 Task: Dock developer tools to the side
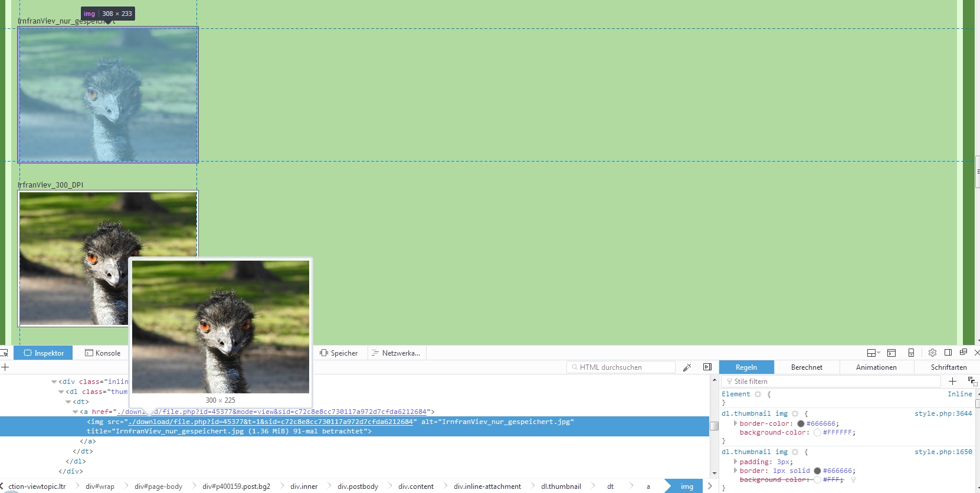[948, 353]
